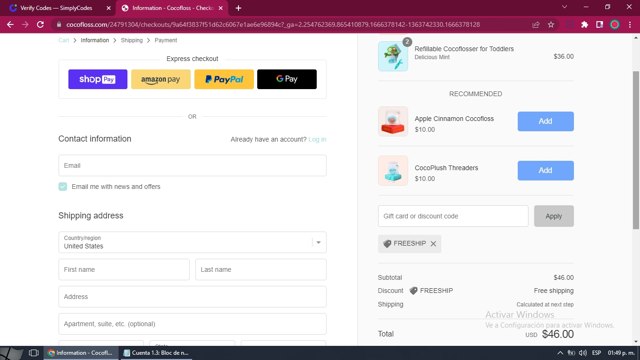The height and width of the screenshot is (360, 640).
Task: Click the Address field
Action: click(x=192, y=297)
